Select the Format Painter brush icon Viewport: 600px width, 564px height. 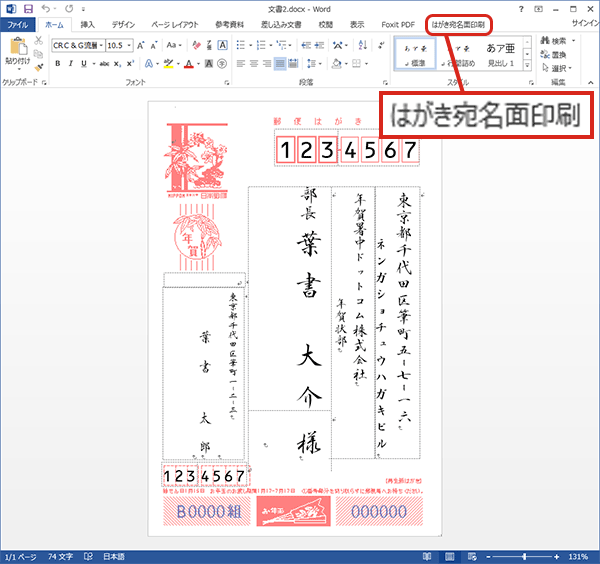coord(39,67)
